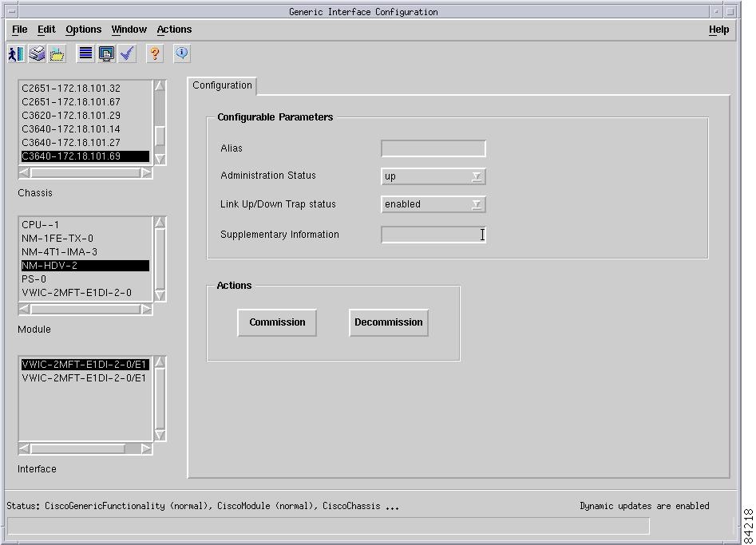
Task: Select module NM-1FE-TX-0
Action: pos(85,238)
